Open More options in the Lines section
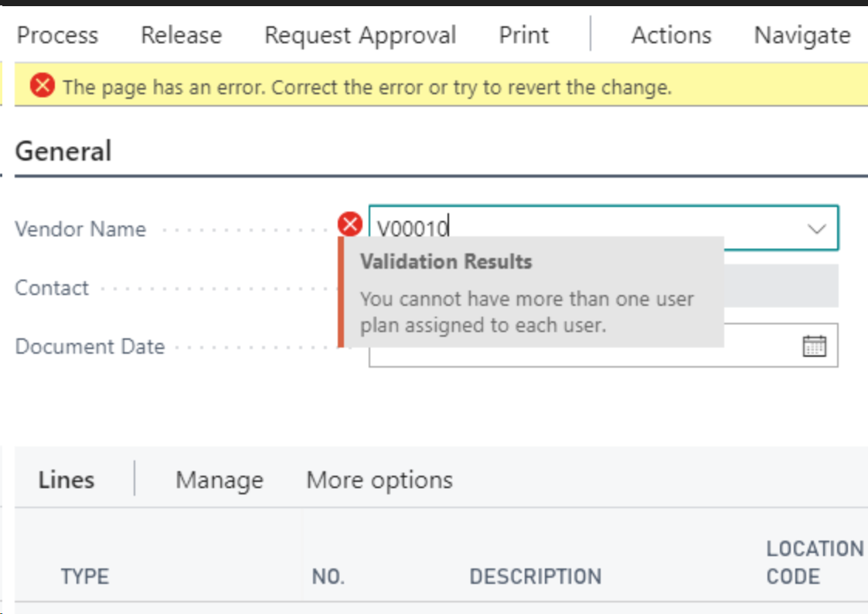868x614 pixels. [x=379, y=480]
